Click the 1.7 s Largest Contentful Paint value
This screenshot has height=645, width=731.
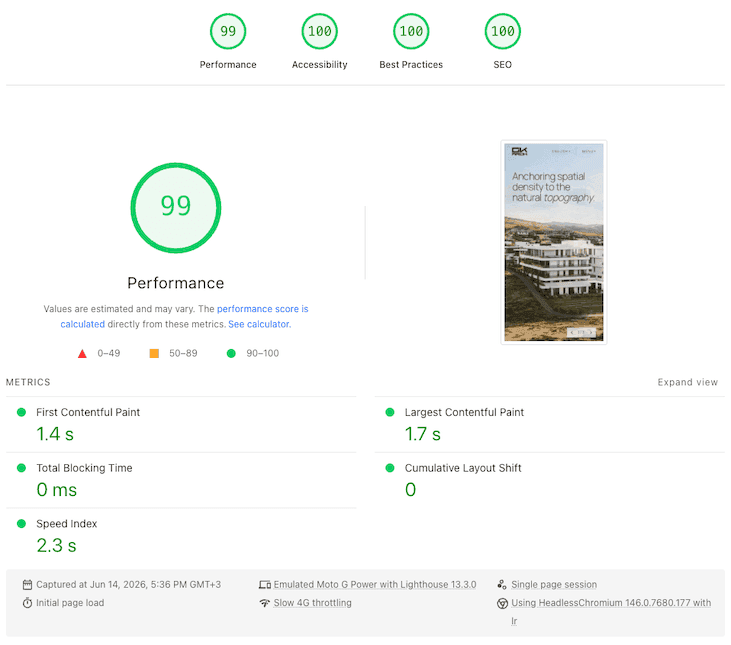[422, 434]
